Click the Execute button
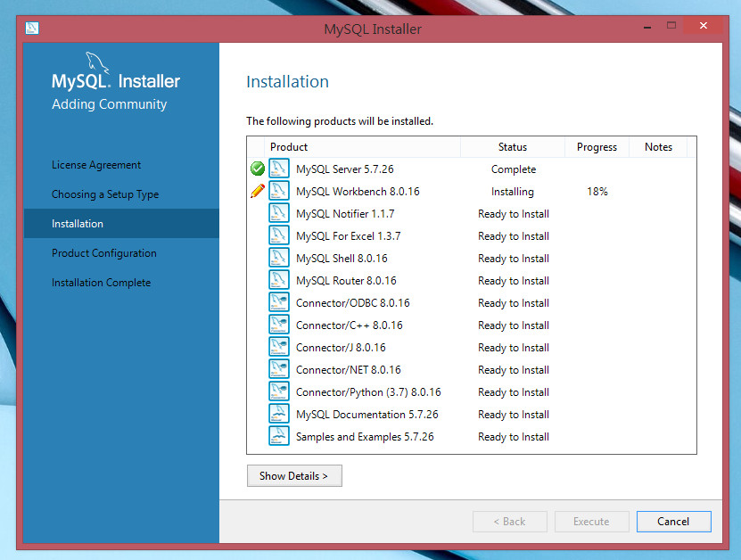Viewport: 741px width, 560px height. click(x=592, y=522)
